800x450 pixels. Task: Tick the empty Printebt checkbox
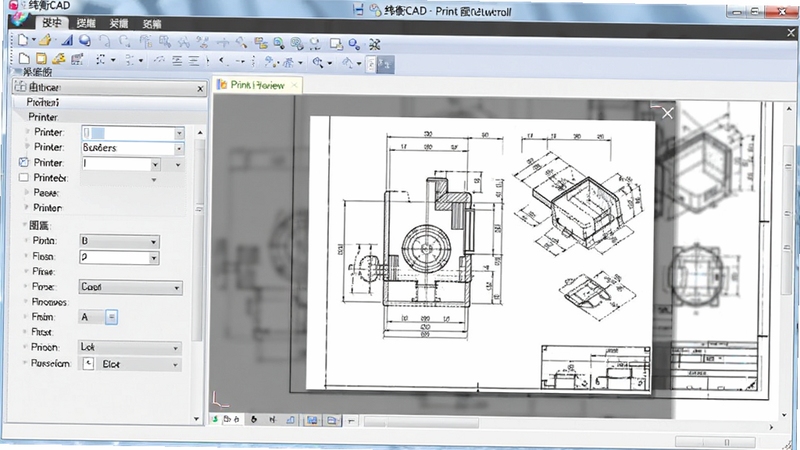click(x=23, y=178)
